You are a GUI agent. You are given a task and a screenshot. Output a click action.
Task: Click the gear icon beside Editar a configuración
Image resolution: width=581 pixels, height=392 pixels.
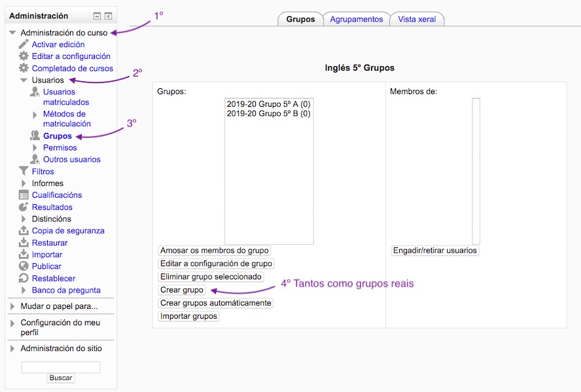click(24, 56)
